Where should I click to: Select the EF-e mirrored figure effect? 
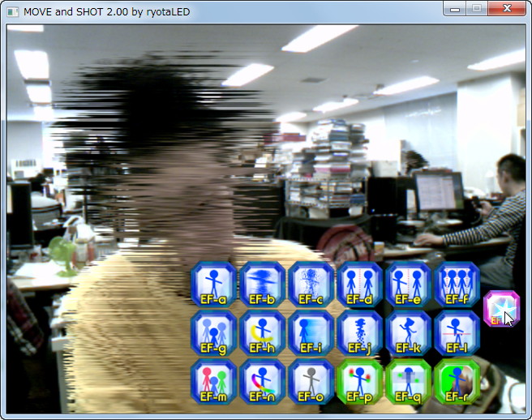point(408,285)
